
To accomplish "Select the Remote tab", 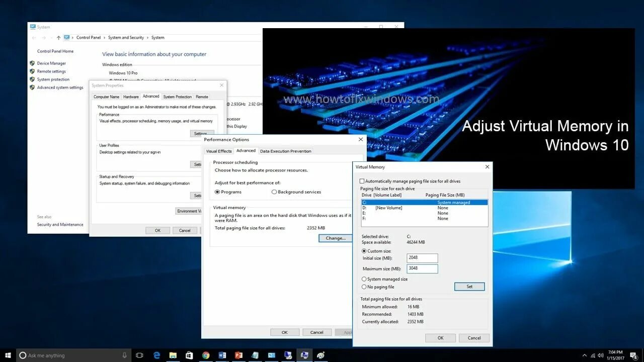I will click(x=202, y=97).
